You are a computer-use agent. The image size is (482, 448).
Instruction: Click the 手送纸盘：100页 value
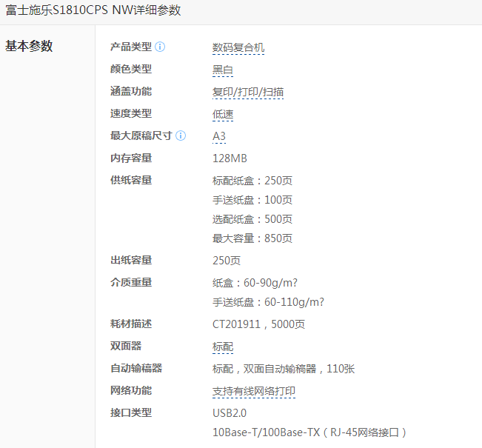click(252, 200)
